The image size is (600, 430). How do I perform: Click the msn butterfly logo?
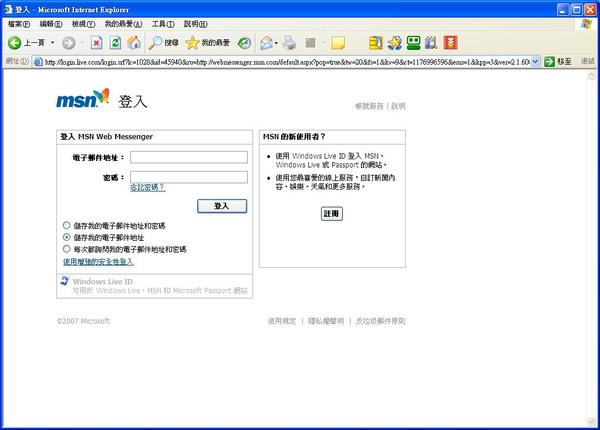[x=83, y=98]
